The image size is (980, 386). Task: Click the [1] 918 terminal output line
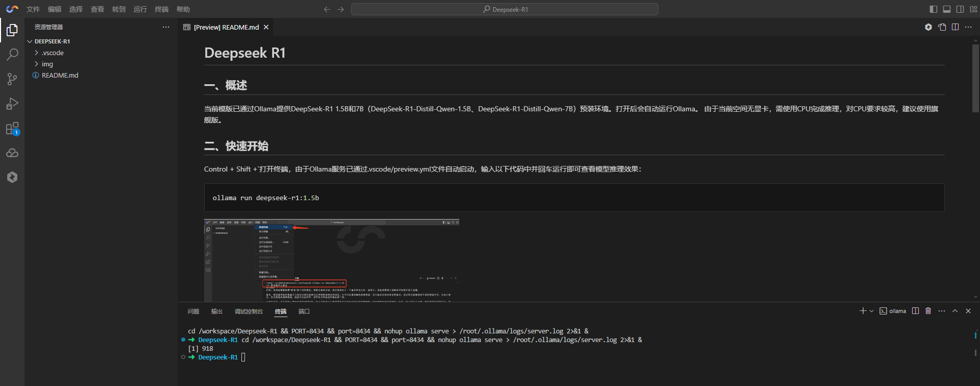[x=201, y=349]
